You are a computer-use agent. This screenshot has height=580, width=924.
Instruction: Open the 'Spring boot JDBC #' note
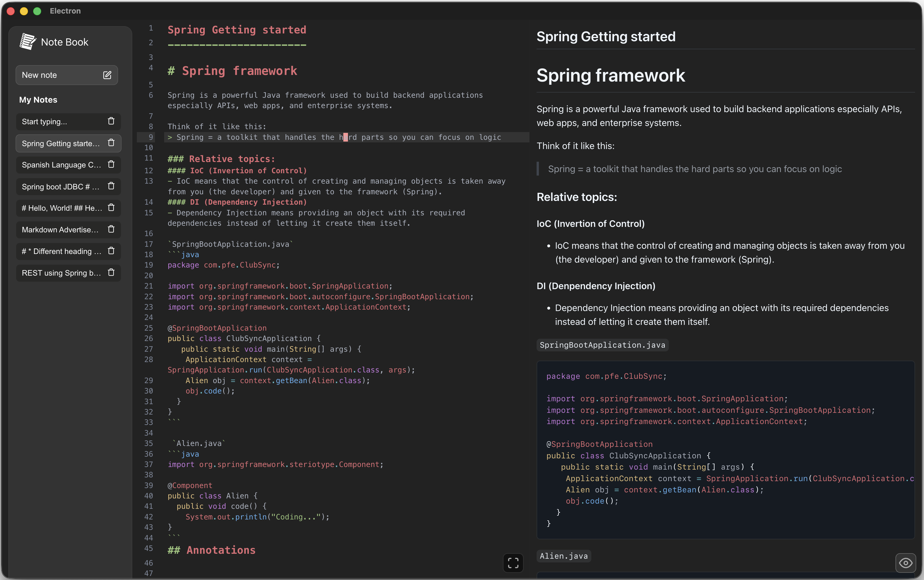61,187
